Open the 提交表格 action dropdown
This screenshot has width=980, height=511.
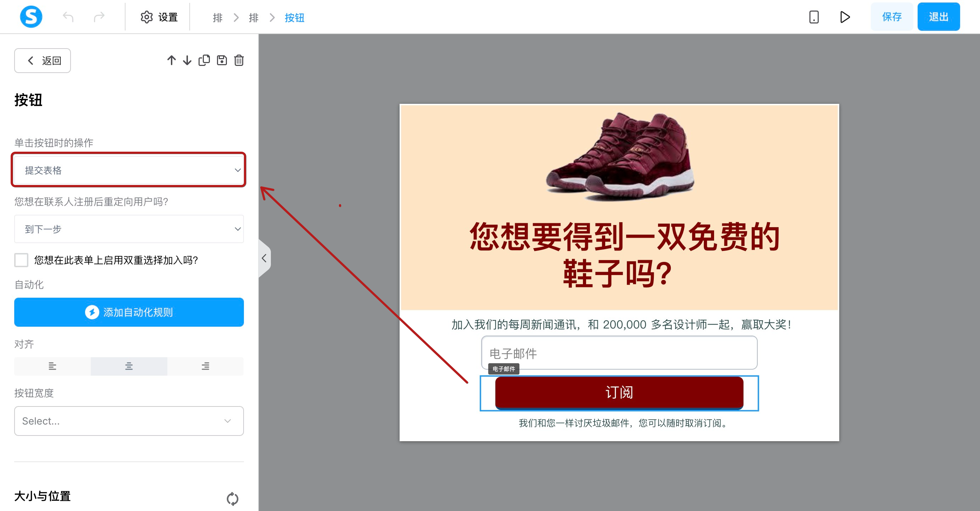click(x=129, y=170)
